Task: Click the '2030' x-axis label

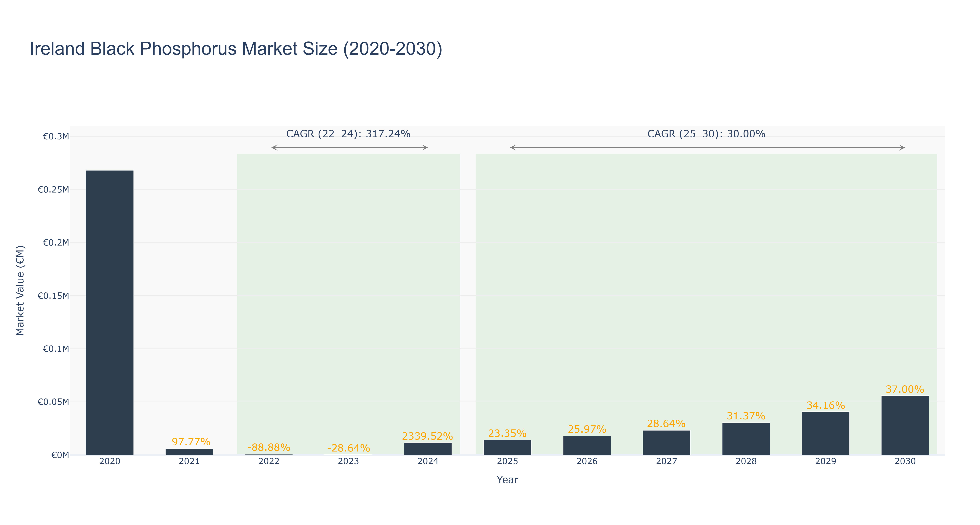Action: click(905, 461)
